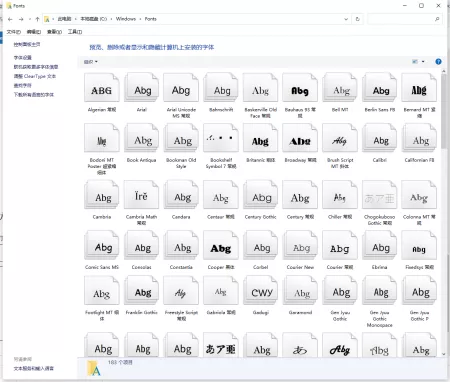Click the blue help question mark icon
Viewport: 450px width, 382px height.
point(438,62)
